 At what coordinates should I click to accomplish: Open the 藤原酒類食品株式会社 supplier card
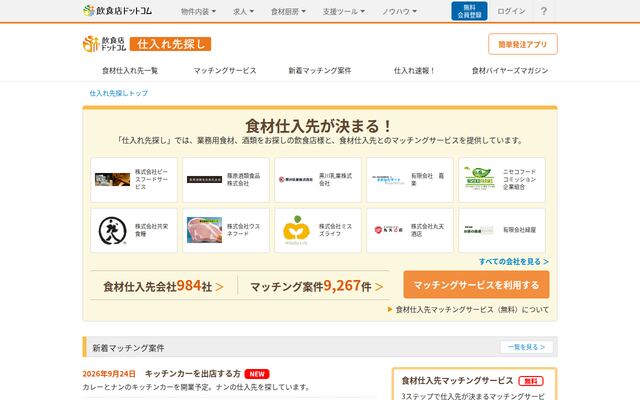[x=226, y=180]
